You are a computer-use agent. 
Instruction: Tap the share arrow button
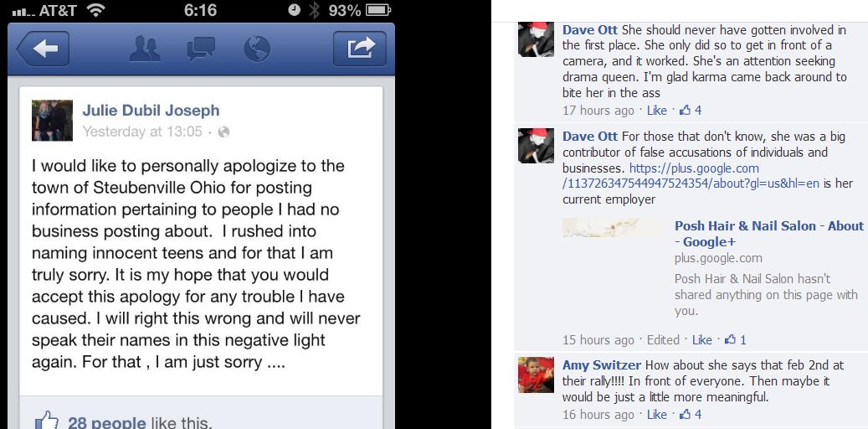(x=360, y=49)
